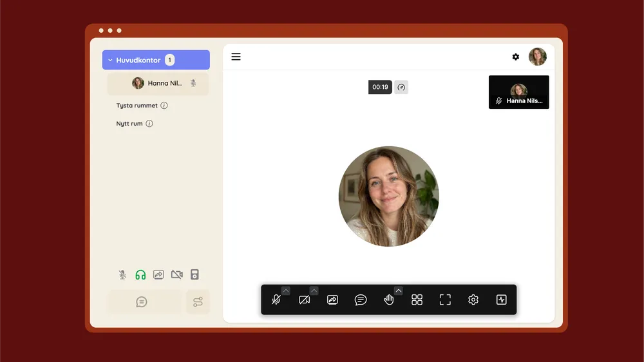Unmute microphone in bottom call toolbar
The height and width of the screenshot is (362, 644).
(x=276, y=300)
